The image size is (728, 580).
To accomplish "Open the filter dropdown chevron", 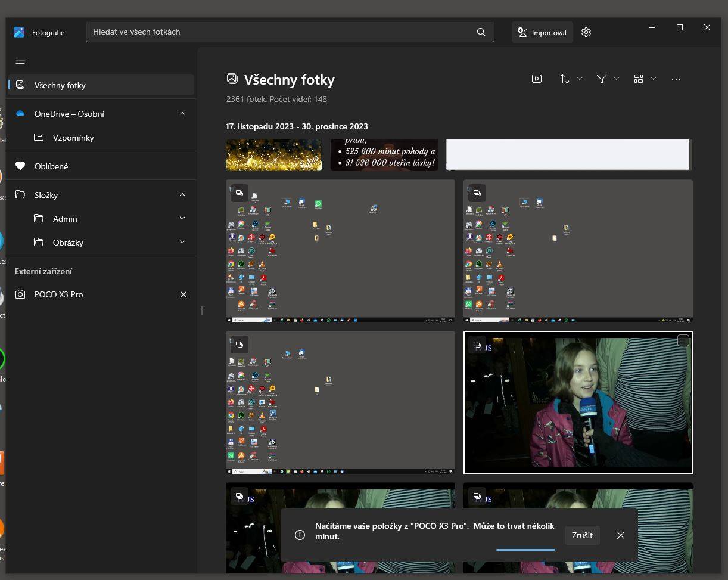I will [x=617, y=79].
